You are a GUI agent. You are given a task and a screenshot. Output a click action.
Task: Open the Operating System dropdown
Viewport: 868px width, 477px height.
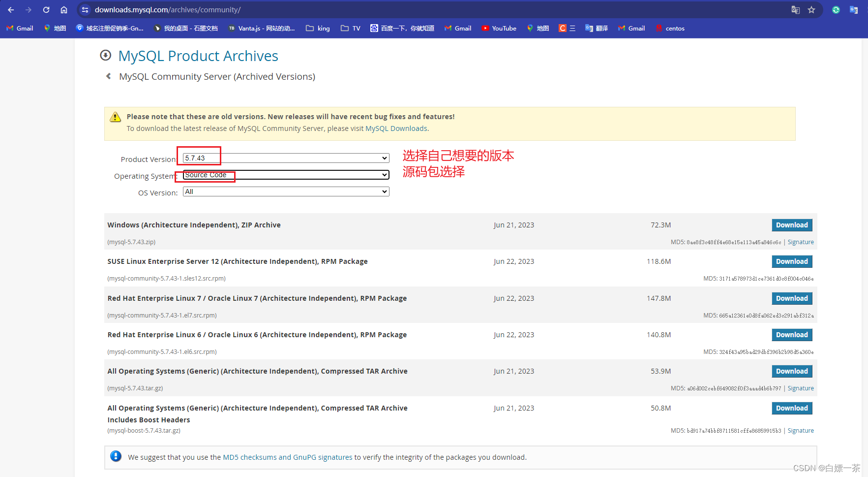coord(286,175)
